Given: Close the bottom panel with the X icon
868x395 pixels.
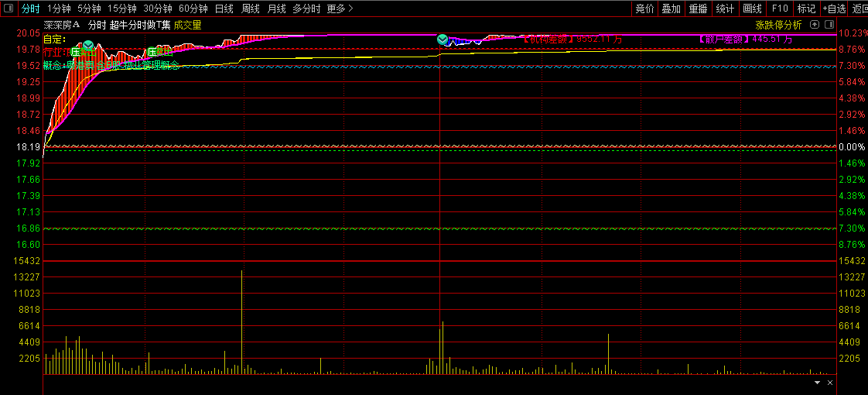Looking at the screenshot, I should click(831, 383).
